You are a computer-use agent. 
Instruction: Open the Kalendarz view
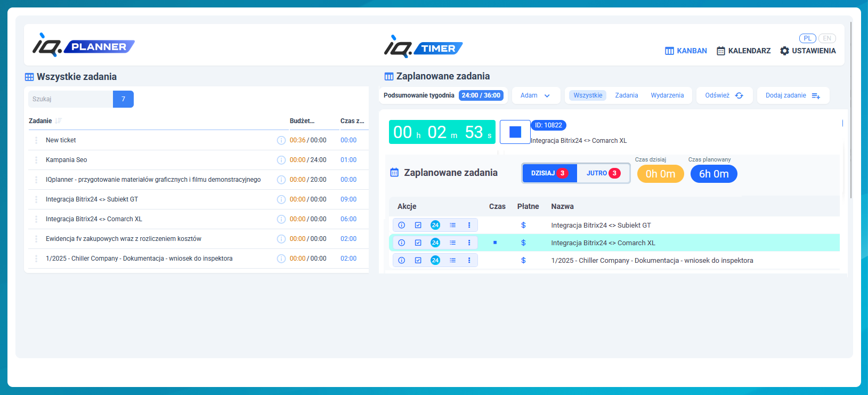coord(743,51)
